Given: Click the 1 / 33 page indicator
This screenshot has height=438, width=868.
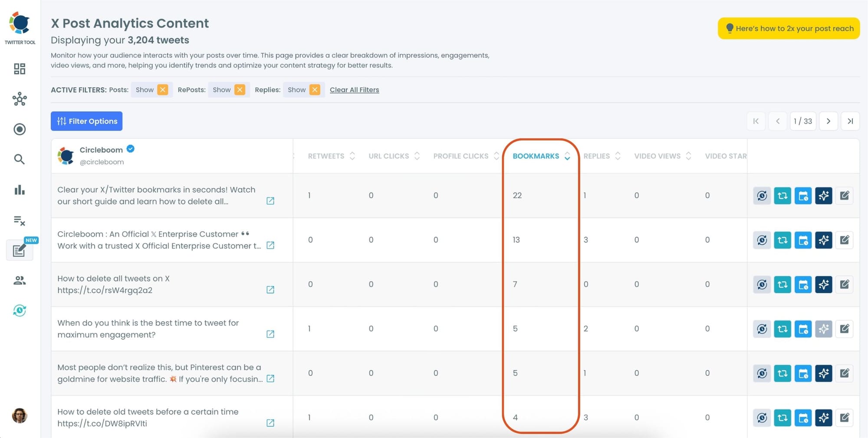Looking at the screenshot, I should coord(803,121).
